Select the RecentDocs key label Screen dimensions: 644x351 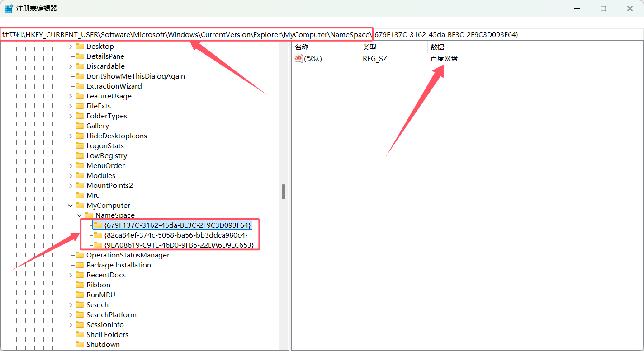pyautogui.click(x=106, y=275)
